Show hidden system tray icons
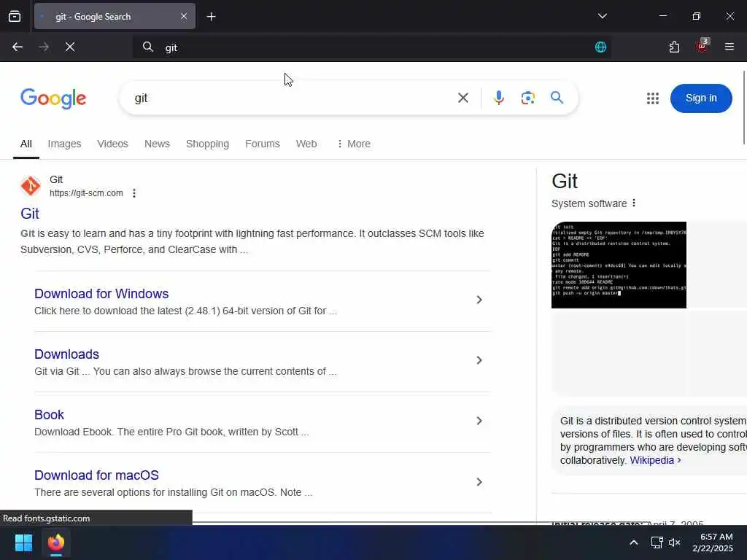 click(x=634, y=542)
